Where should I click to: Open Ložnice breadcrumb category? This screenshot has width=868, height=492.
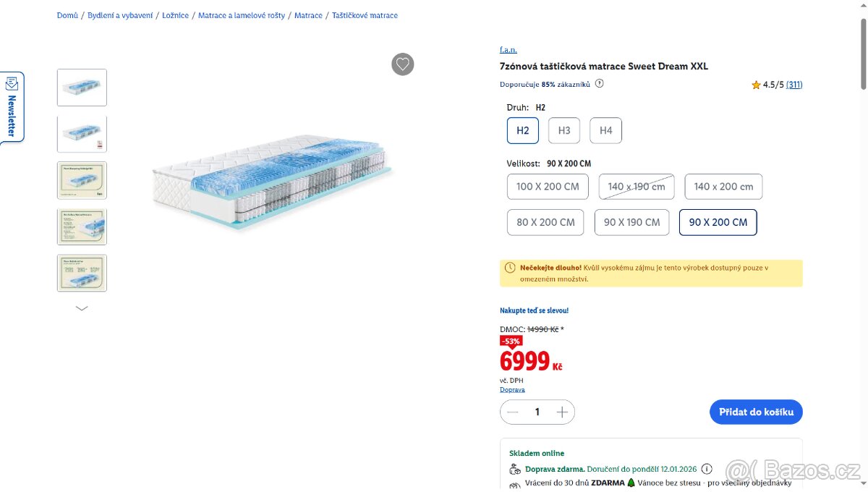[176, 15]
